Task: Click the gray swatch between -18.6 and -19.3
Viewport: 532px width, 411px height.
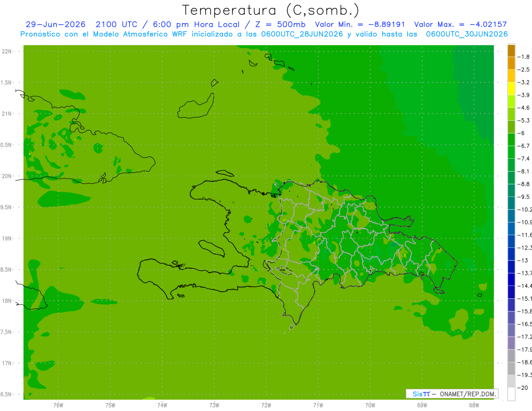Action: 511,368
